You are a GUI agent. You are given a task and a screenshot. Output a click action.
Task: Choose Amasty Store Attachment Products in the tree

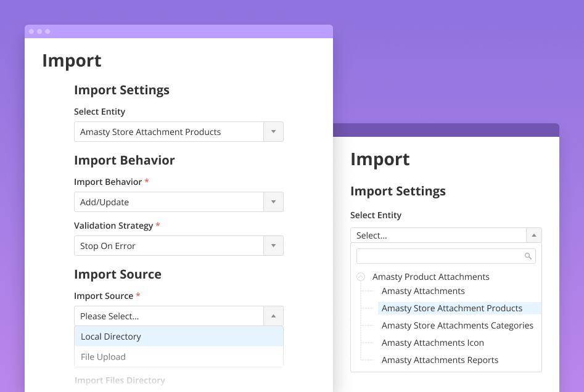[452, 308]
